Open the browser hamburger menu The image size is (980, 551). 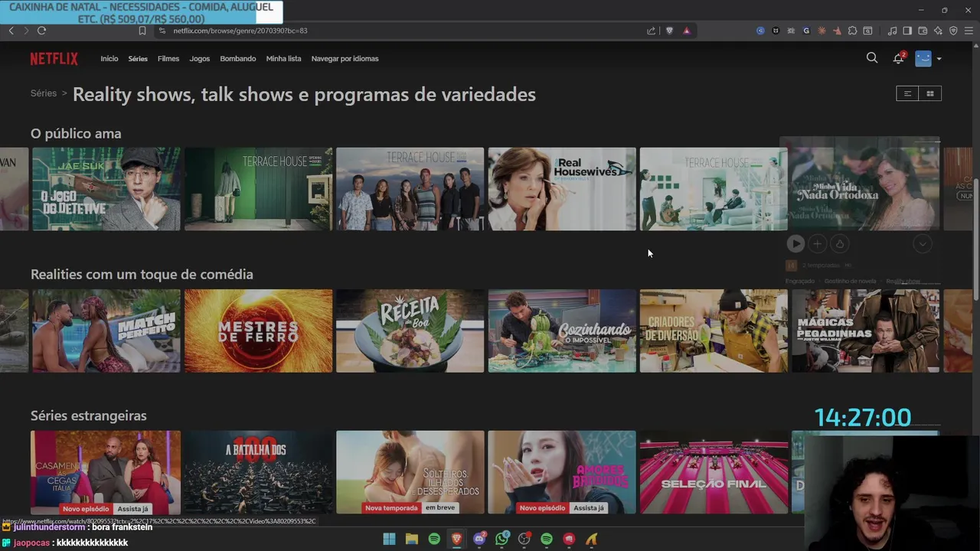coord(969,31)
